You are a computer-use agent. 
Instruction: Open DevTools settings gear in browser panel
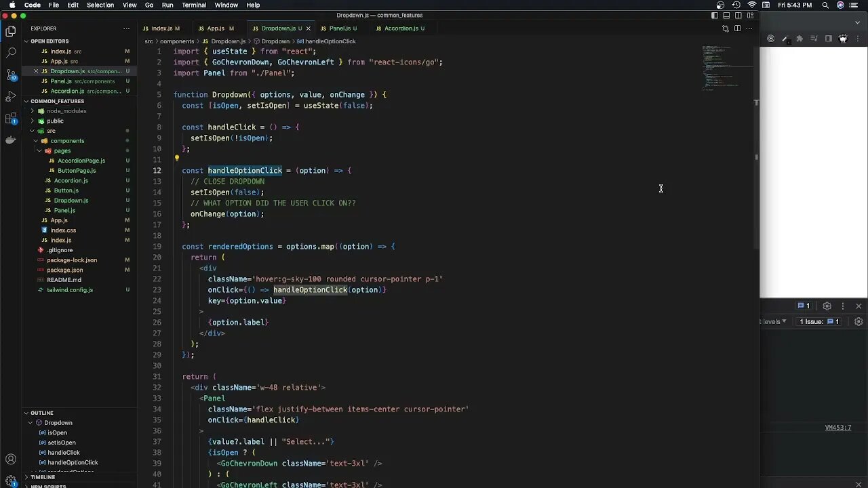tap(827, 306)
